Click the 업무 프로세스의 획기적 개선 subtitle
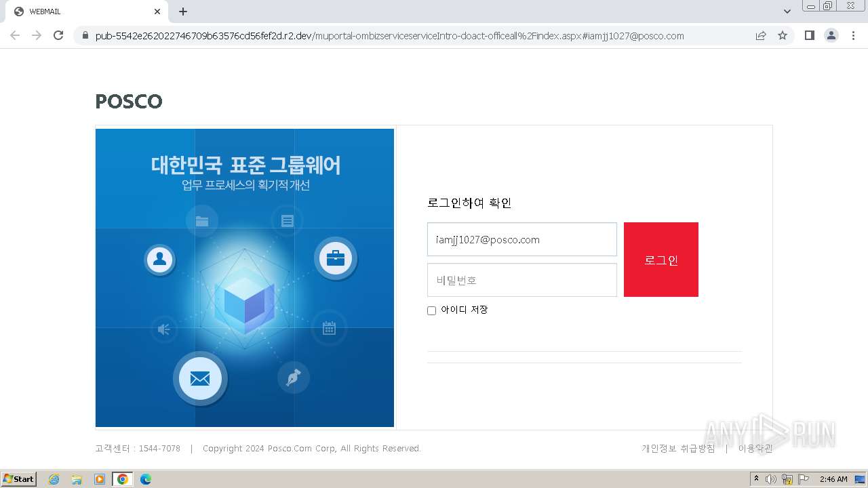Screen dimensions: 868x488 tap(245, 185)
